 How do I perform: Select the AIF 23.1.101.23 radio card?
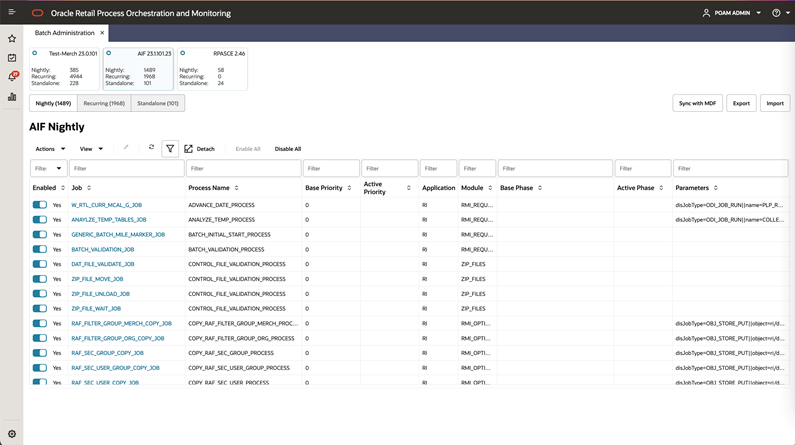point(138,69)
